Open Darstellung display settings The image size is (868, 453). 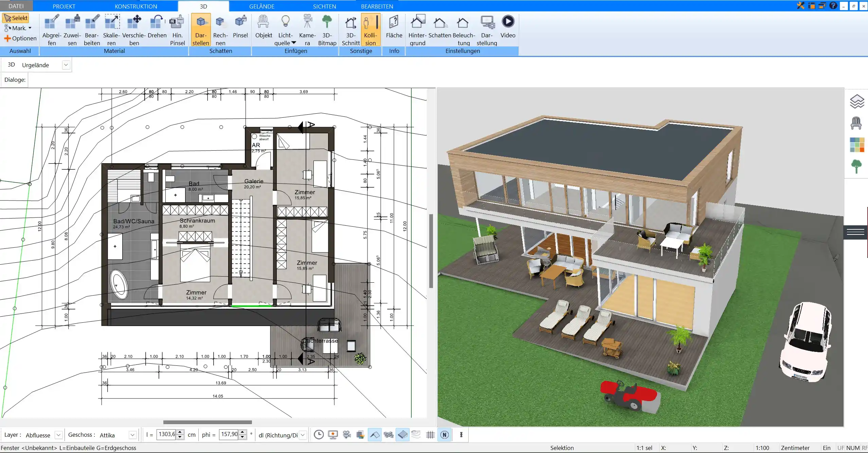pos(487,30)
